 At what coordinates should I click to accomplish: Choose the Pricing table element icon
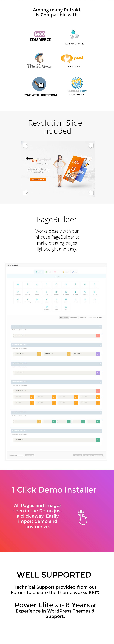[x=75, y=292]
